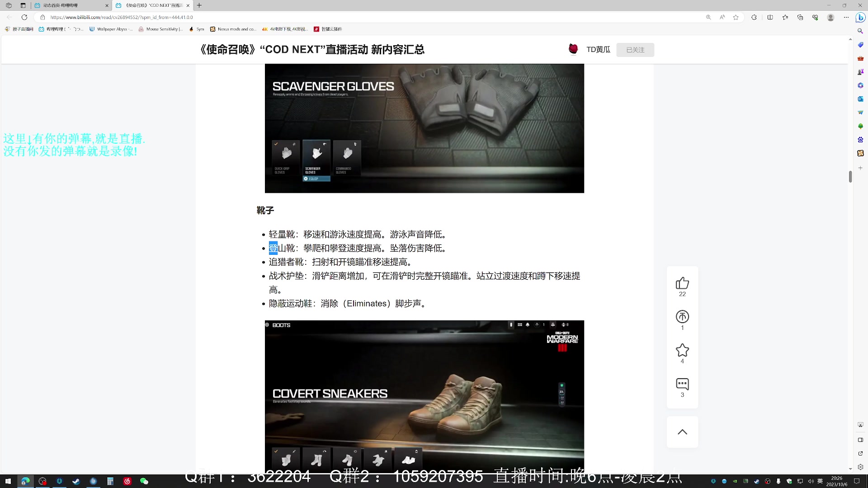Open the Bing Copilot sidebar button

click(x=860, y=17)
